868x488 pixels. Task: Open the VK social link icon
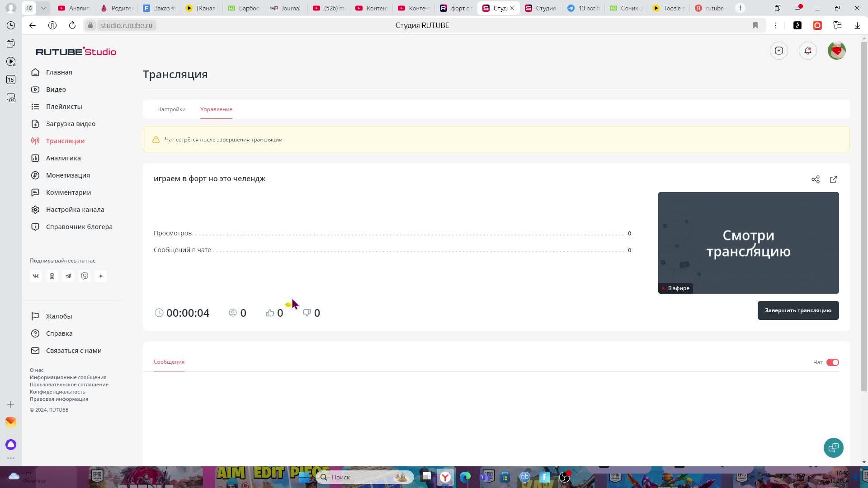pyautogui.click(x=36, y=276)
